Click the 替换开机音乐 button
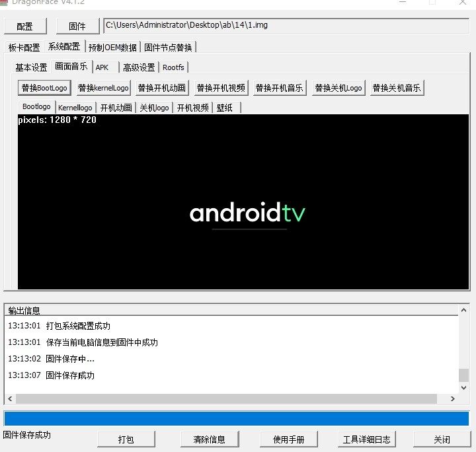This screenshot has height=452, width=476. (280, 88)
